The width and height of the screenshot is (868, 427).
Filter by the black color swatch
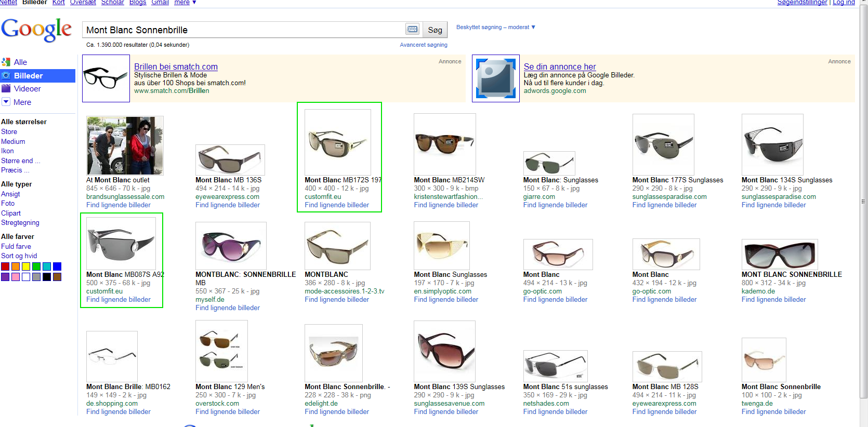point(47,277)
